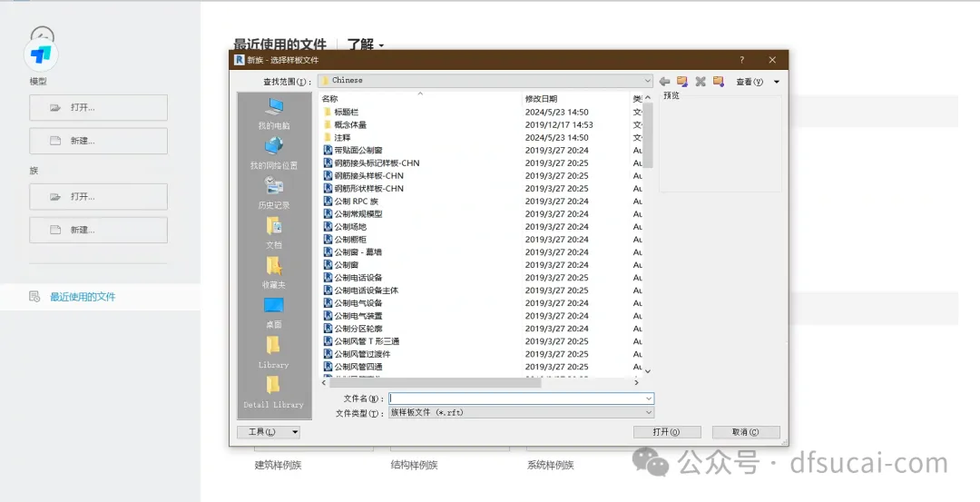Click 建筑样例族 label in background window
Screen dimensions: 980x502
[279, 465]
